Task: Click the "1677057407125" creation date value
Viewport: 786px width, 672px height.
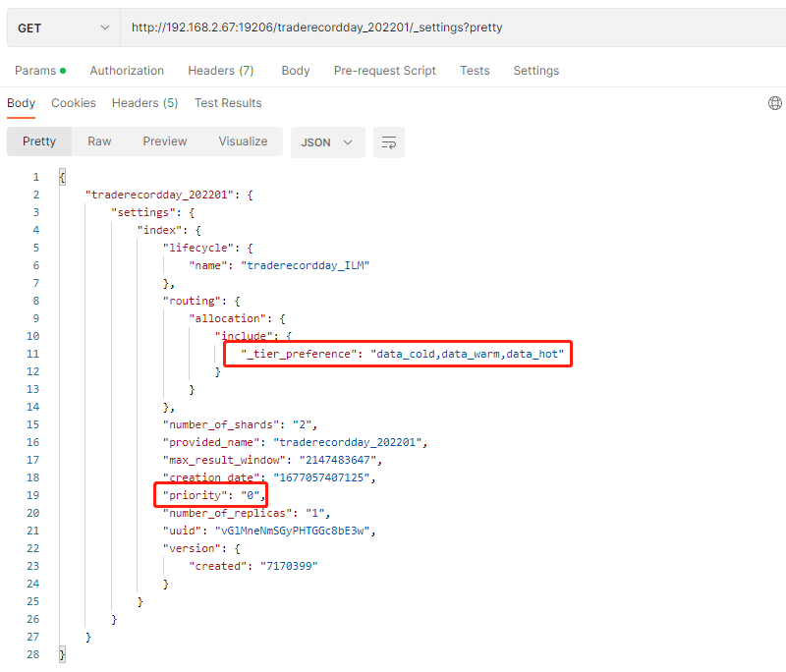Action: pyautogui.click(x=321, y=477)
